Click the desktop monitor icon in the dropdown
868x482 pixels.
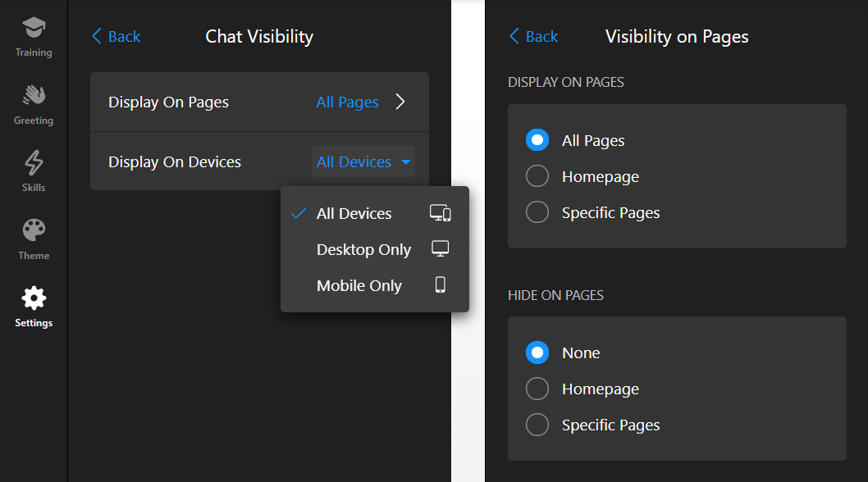pyautogui.click(x=441, y=249)
